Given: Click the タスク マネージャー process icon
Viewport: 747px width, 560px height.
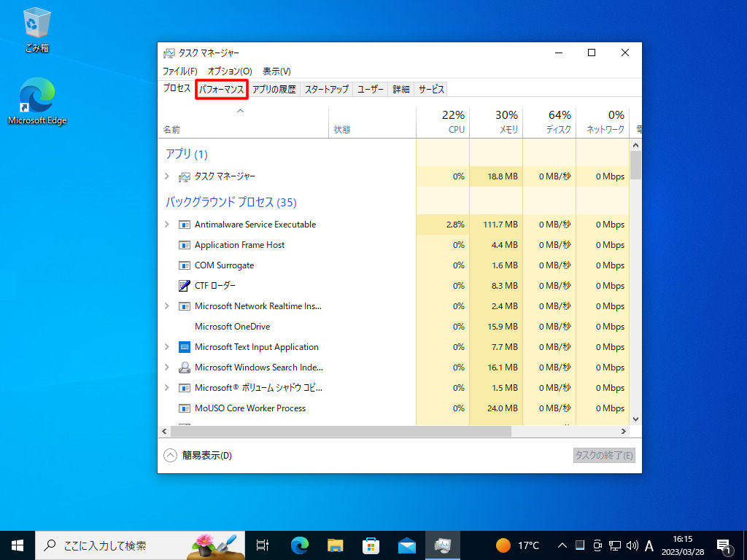Looking at the screenshot, I should tap(185, 177).
